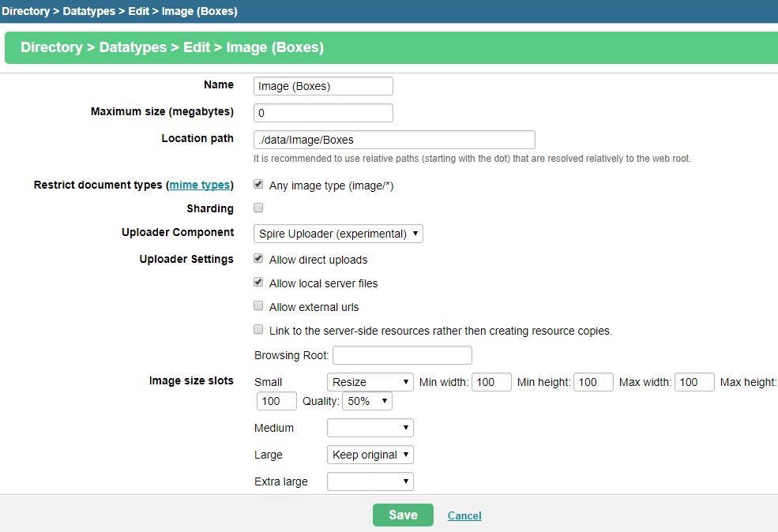Screen dimensions: 778x532
Task: Click the Cancel link
Action: click(x=464, y=515)
